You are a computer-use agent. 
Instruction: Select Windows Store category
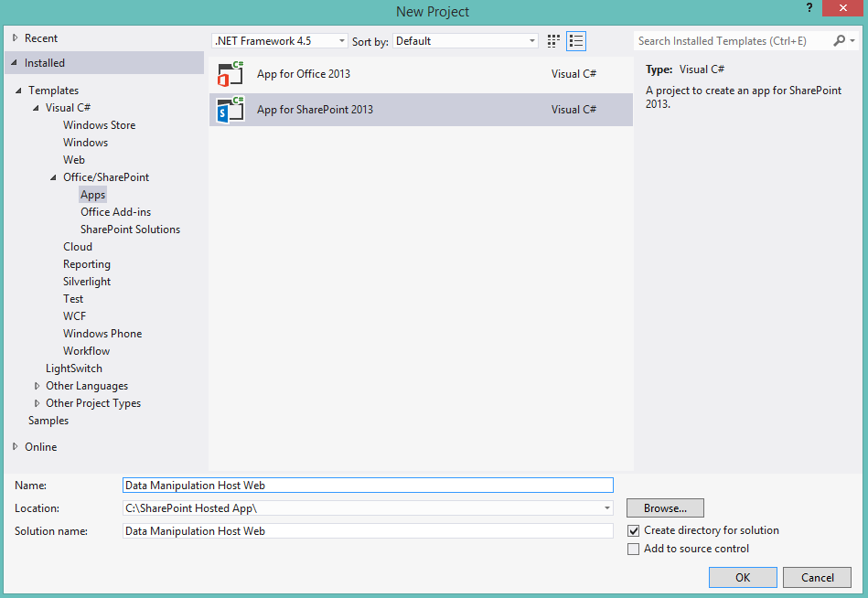pyautogui.click(x=99, y=125)
